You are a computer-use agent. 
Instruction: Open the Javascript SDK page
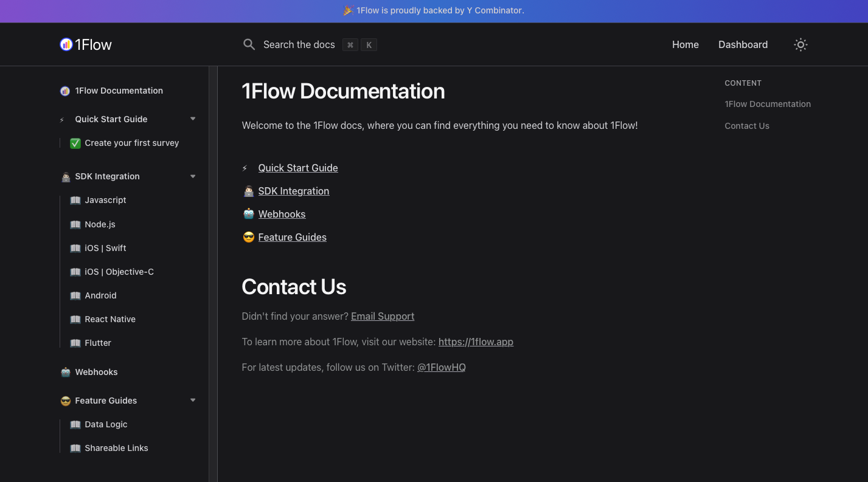click(106, 200)
